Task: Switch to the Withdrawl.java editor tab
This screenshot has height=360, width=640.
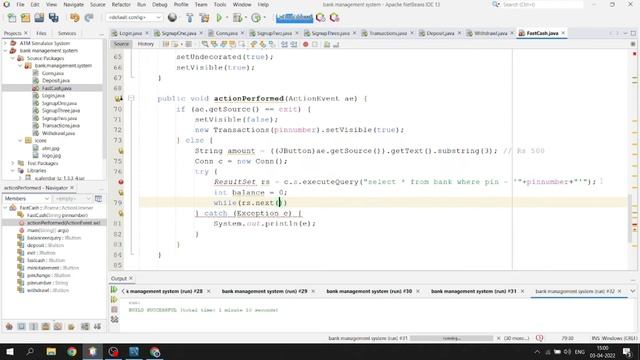Action: [x=490, y=33]
